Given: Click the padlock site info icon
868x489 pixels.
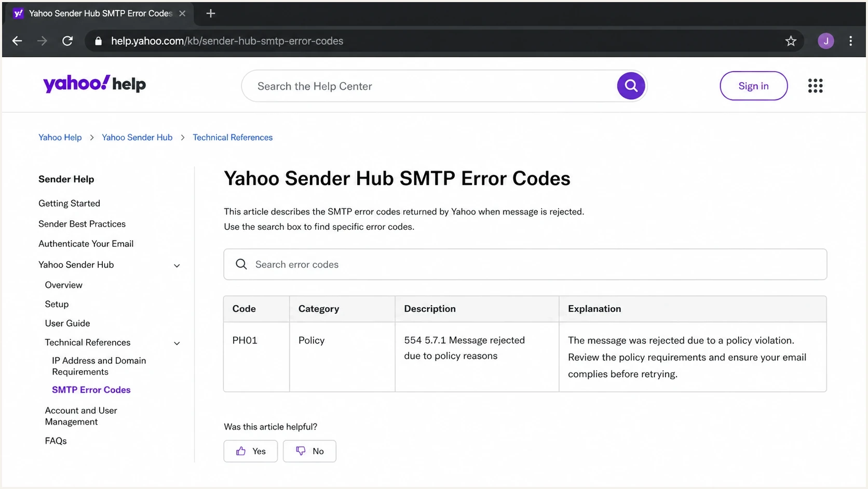Looking at the screenshot, I should pyautogui.click(x=98, y=41).
